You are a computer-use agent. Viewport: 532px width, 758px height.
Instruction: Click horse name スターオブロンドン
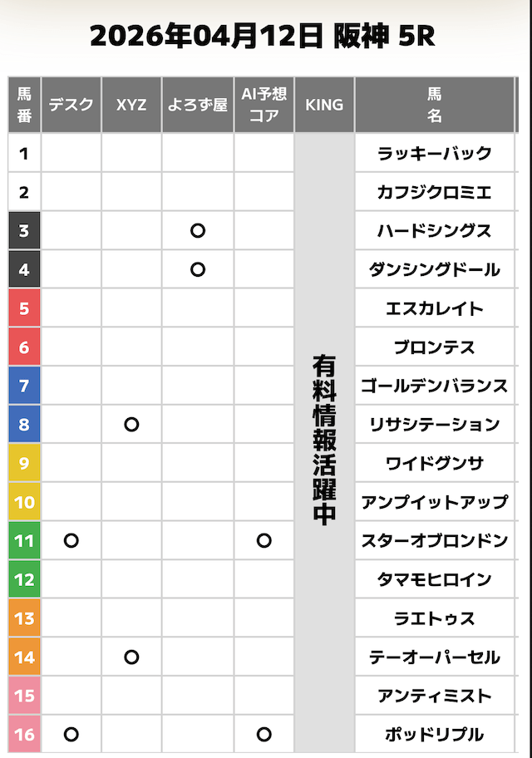pos(434,541)
